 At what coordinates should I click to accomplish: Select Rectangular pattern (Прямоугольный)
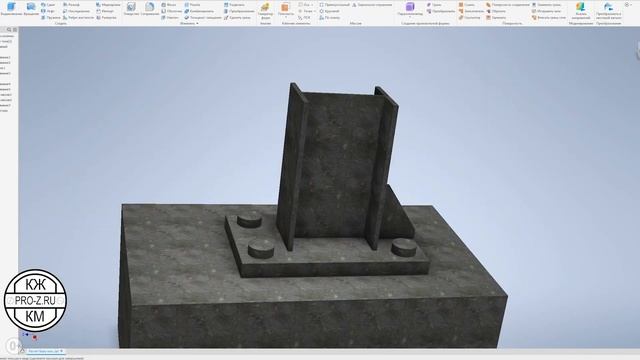click(x=334, y=5)
